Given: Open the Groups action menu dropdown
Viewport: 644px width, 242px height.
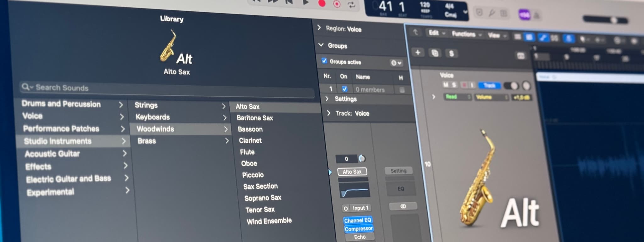Looking at the screenshot, I should click(x=396, y=63).
